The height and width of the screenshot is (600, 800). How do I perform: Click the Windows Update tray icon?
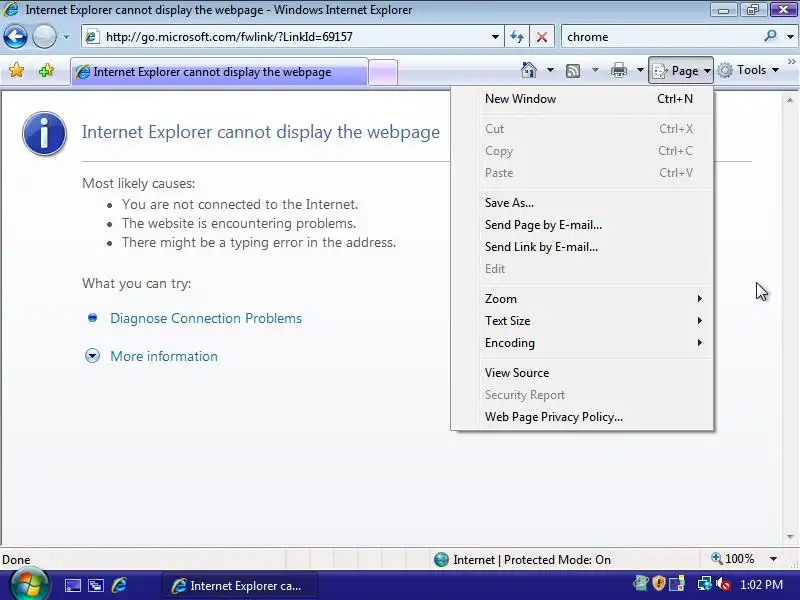coord(677,584)
